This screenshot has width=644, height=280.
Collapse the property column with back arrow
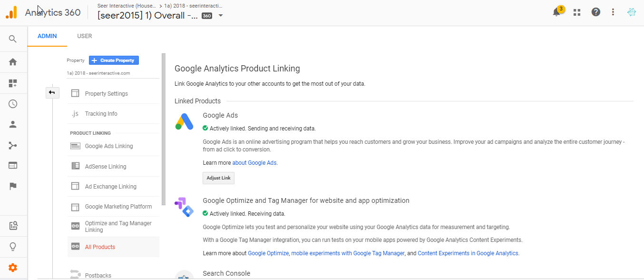pyautogui.click(x=52, y=93)
